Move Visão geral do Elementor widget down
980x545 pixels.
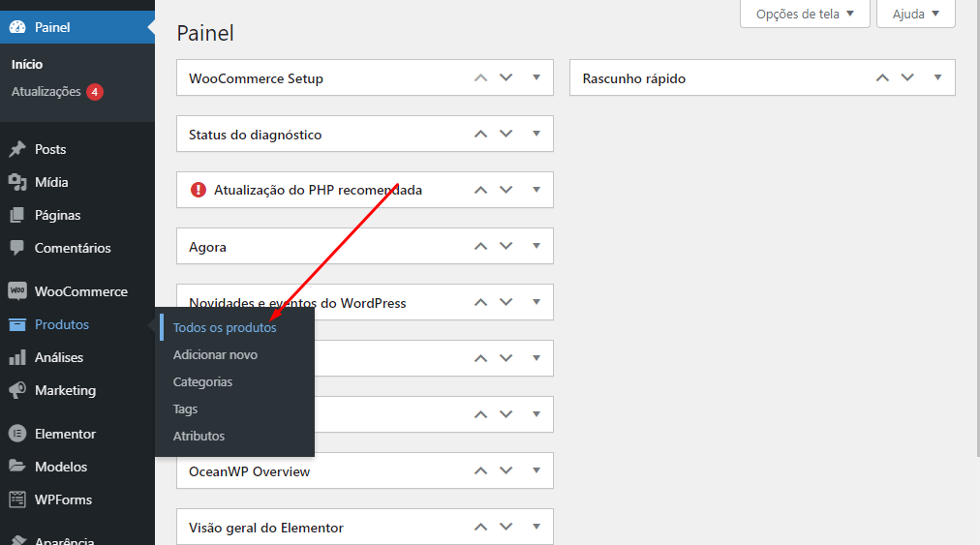point(506,527)
